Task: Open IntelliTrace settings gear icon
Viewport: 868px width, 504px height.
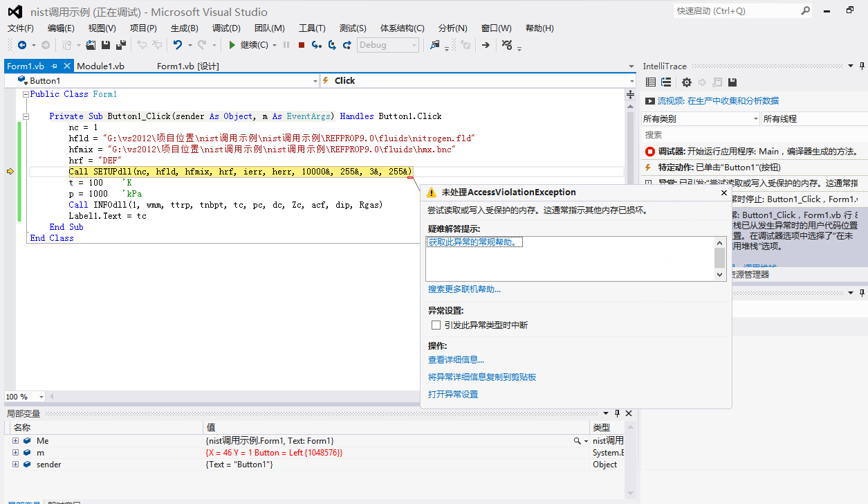Action: click(686, 82)
